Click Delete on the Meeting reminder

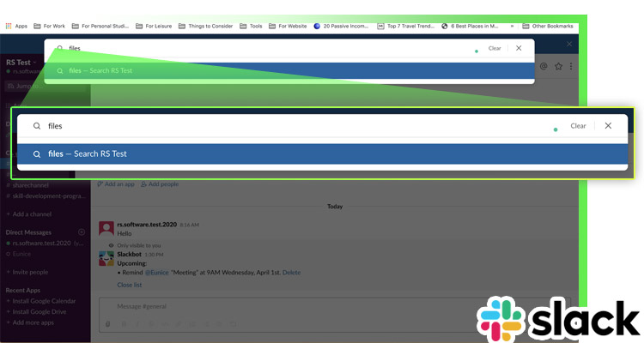pos(292,273)
